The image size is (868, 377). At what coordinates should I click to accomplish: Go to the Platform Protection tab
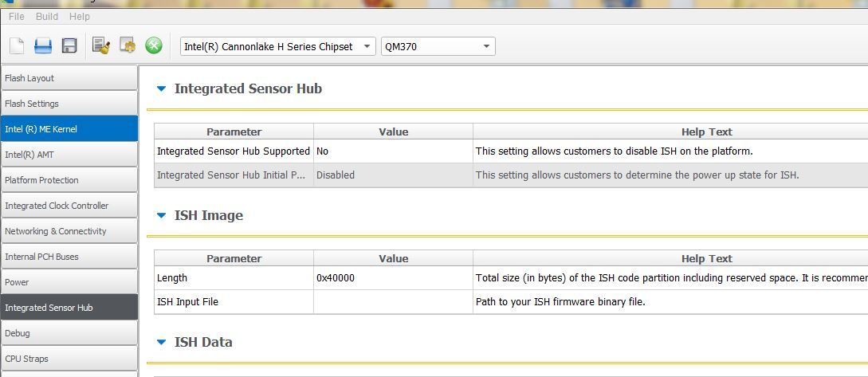pyautogui.click(x=69, y=180)
